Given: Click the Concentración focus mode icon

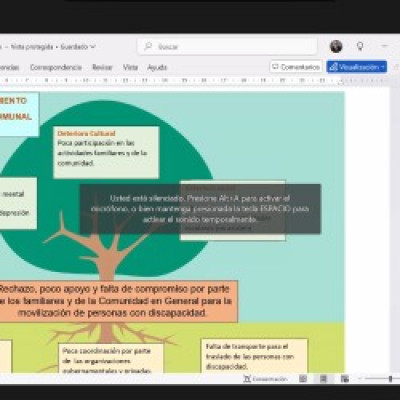Looking at the screenshot, I should coord(265,379).
